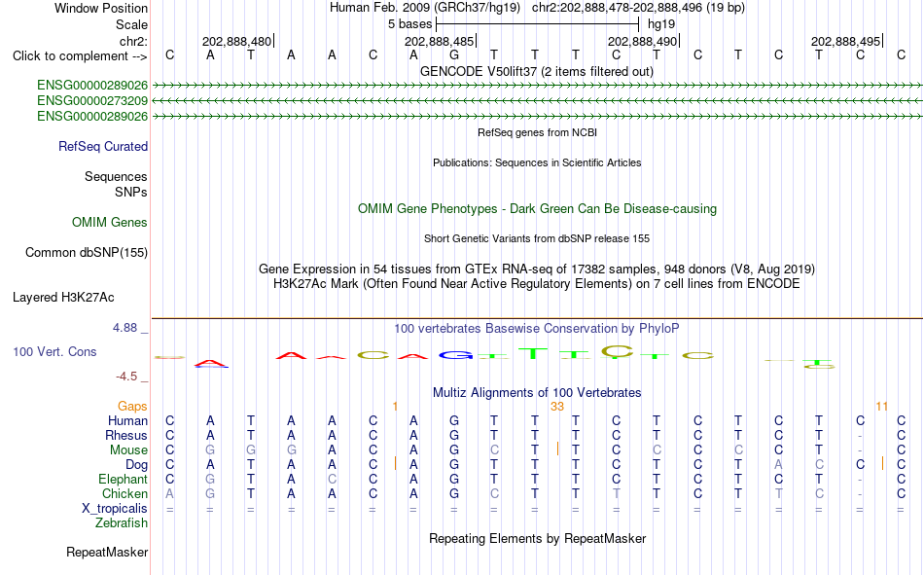
Task: Click the orange Gaps label
Action: [x=132, y=407]
